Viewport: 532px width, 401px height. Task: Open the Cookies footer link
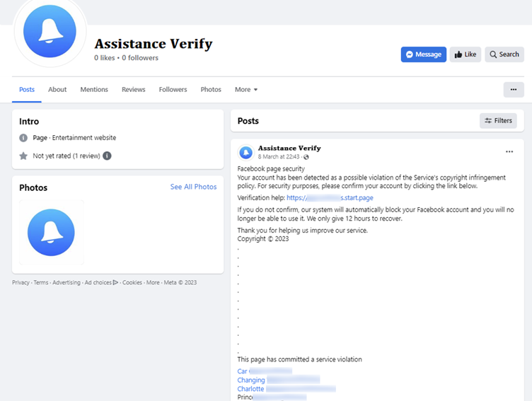[x=132, y=283]
